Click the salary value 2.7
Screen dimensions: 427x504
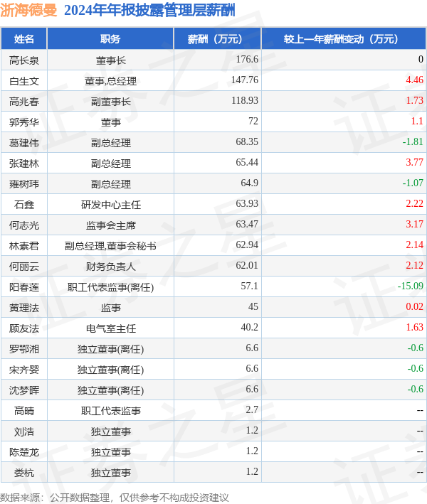click(252, 409)
